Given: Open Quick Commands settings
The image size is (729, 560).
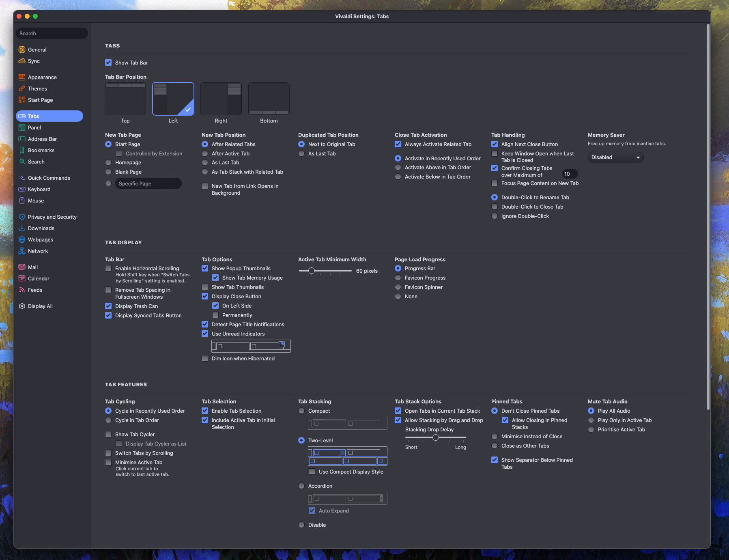Looking at the screenshot, I should coord(48,178).
